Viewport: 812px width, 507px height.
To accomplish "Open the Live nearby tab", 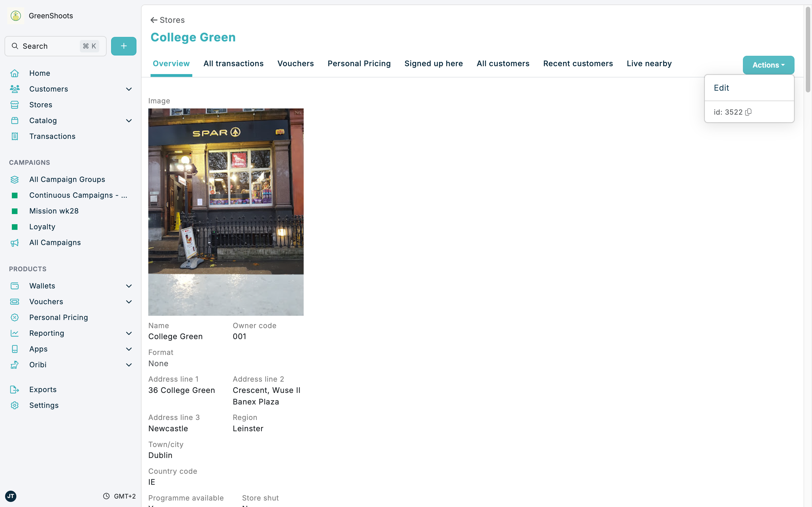I will point(649,63).
